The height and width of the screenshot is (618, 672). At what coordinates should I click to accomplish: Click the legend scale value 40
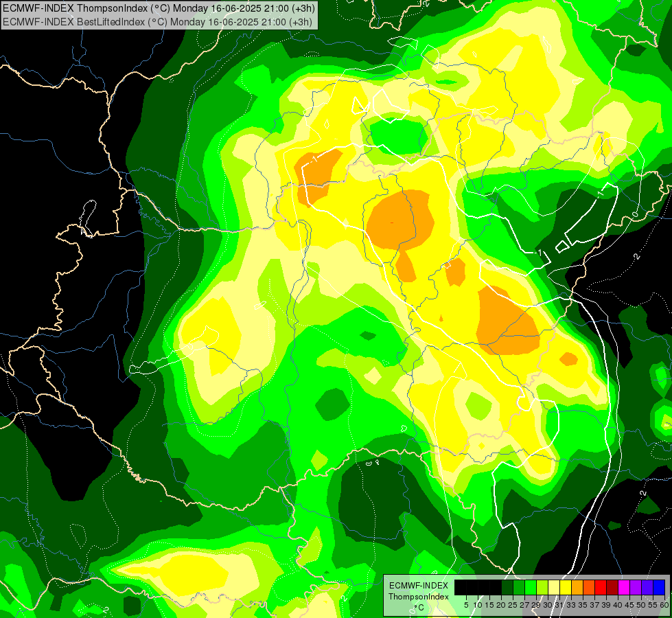tap(618, 605)
